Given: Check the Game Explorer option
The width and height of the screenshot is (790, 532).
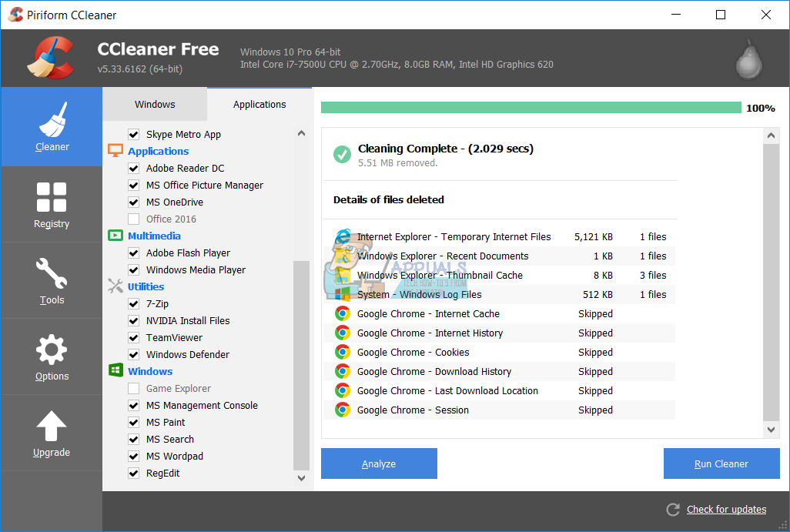Looking at the screenshot, I should (134, 388).
